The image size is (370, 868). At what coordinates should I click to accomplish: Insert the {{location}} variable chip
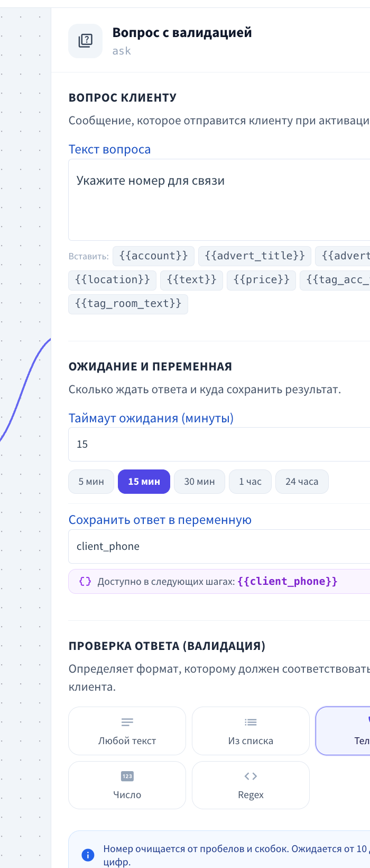[113, 280]
